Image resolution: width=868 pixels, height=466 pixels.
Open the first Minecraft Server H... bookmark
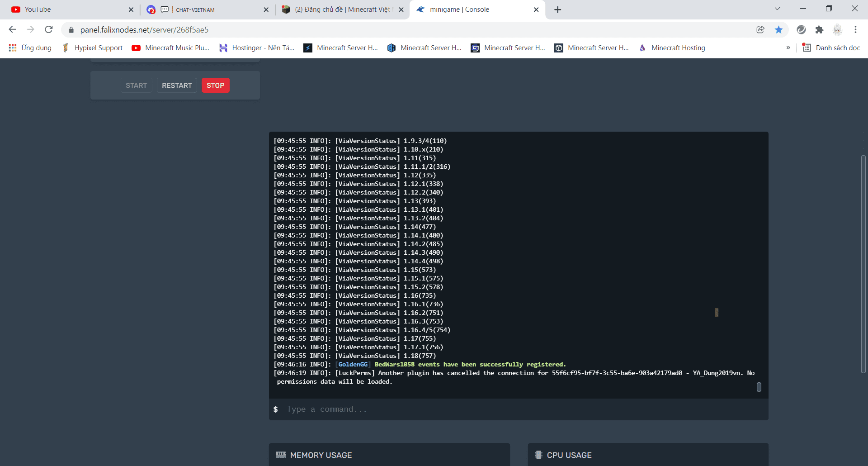pyautogui.click(x=341, y=48)
